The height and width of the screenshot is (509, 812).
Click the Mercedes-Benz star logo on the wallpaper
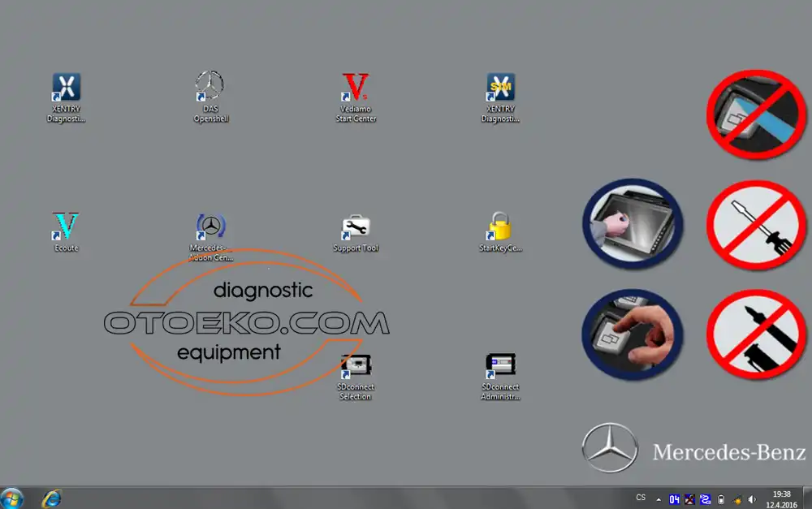tap(610, 448)
